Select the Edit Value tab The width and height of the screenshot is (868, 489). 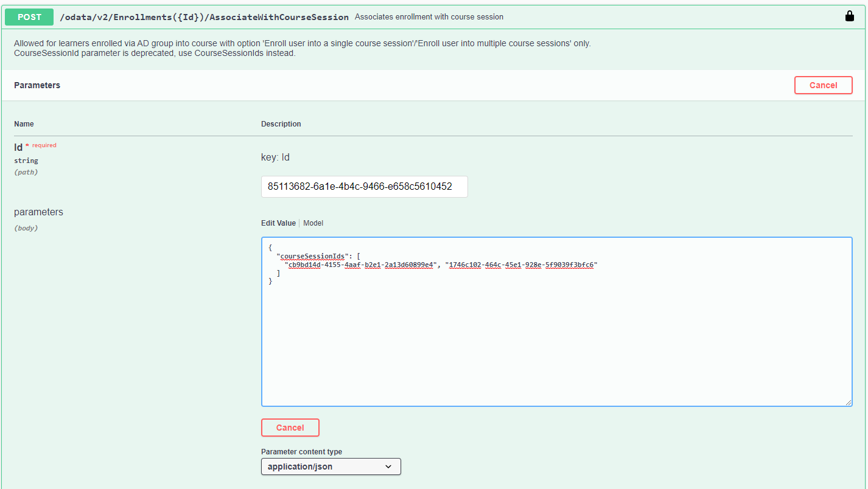point(278,223)
